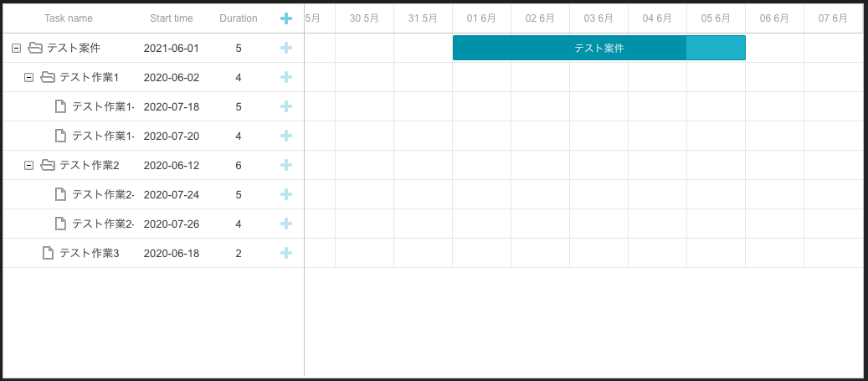Click start date 2021-06-01
This screenshot has width=868, height=381.
(171, 49)
